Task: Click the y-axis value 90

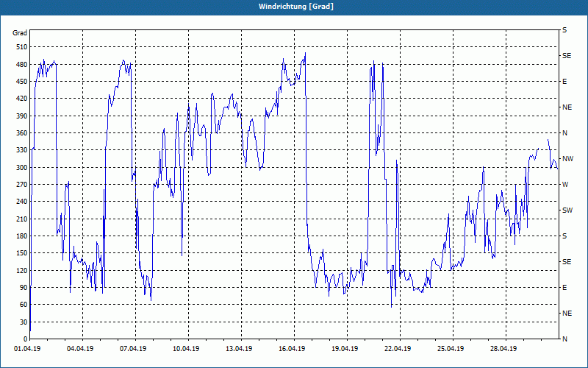Action: tap(24, 288)
